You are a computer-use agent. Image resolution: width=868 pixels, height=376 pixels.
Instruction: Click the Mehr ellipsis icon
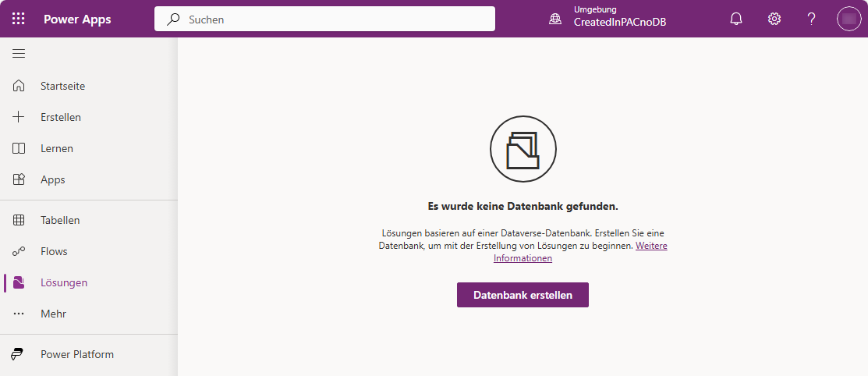point(19,314)
